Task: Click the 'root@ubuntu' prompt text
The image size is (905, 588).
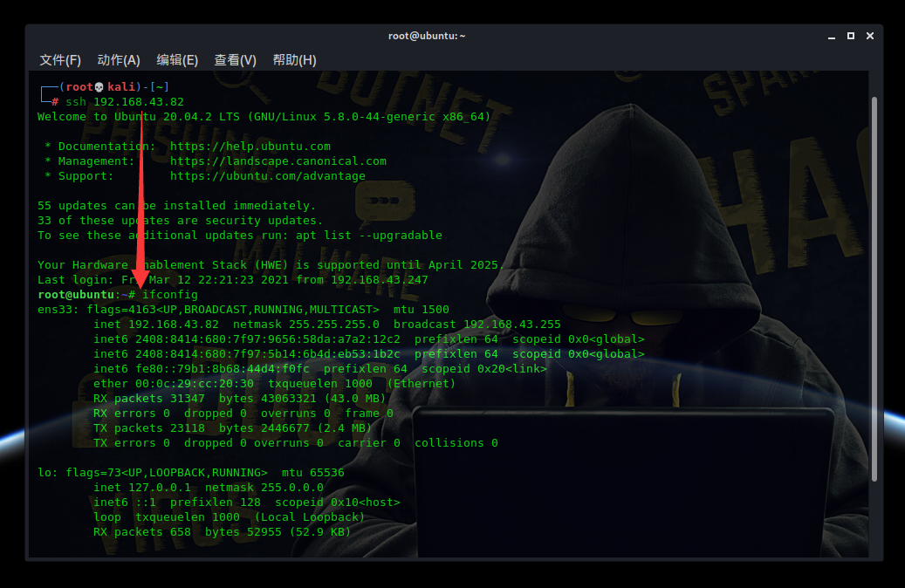Action: 76,295
